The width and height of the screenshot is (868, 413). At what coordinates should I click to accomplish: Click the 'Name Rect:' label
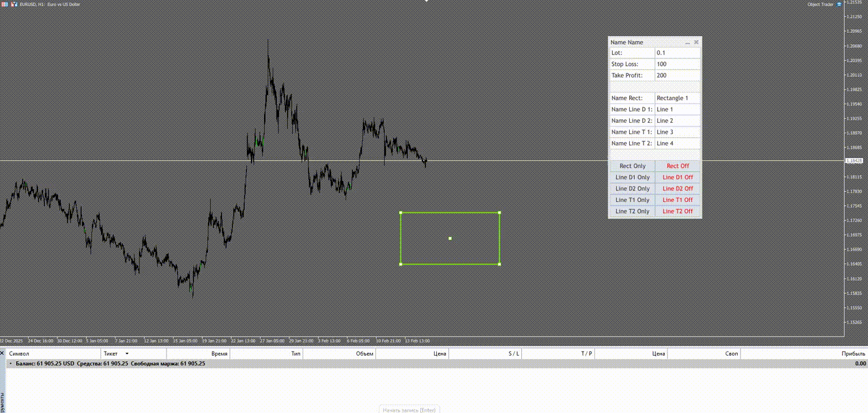click(x=627, y=98)
